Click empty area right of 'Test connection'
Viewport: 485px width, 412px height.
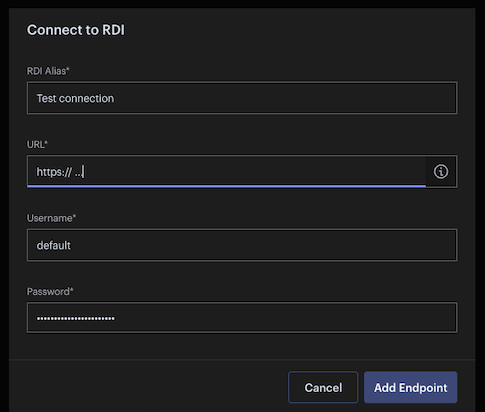[285, 98]
